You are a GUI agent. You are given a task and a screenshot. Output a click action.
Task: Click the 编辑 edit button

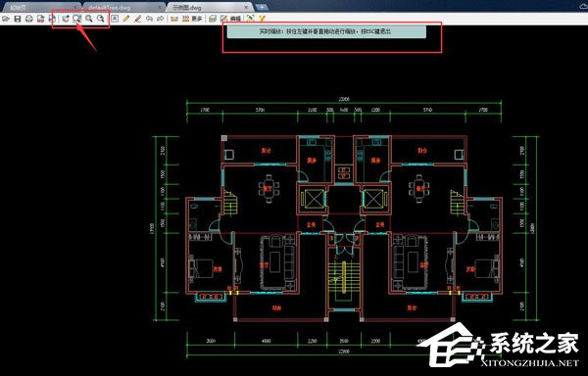click(x=230, y=19)
